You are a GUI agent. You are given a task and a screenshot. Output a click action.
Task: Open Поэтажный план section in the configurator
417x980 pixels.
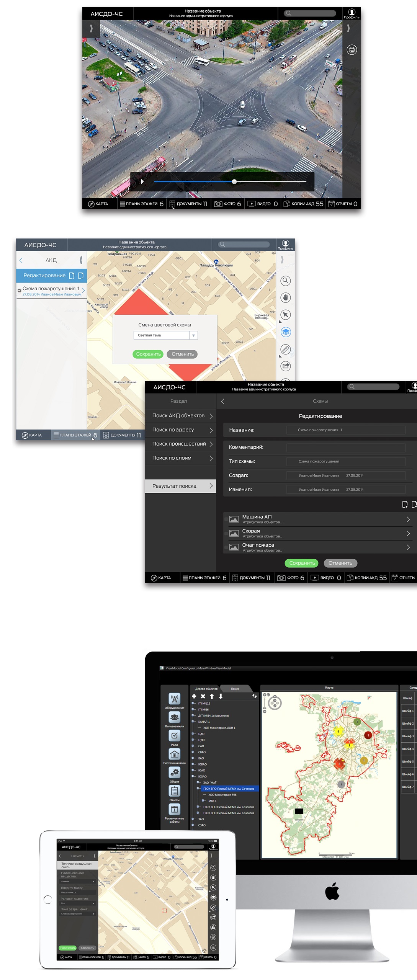click(175, 754)
